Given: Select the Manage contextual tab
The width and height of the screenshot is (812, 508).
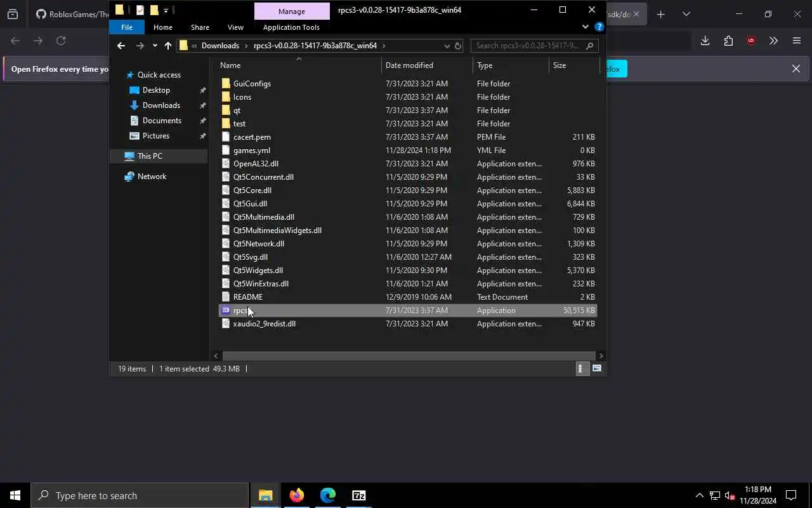Looking at the screenshot, I should pos(292,11).
